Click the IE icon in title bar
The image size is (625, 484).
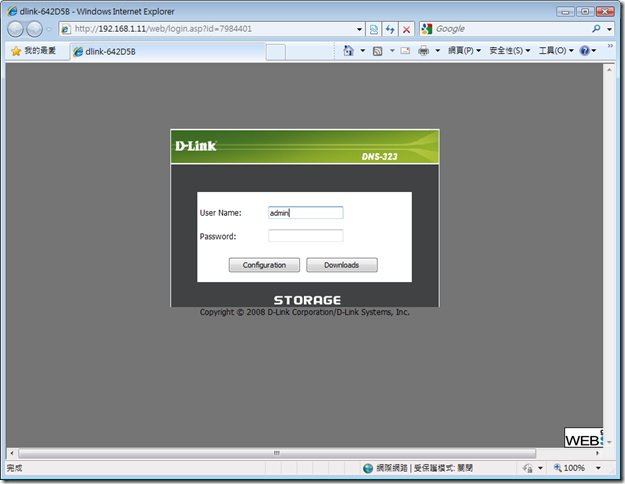[12, 11]
